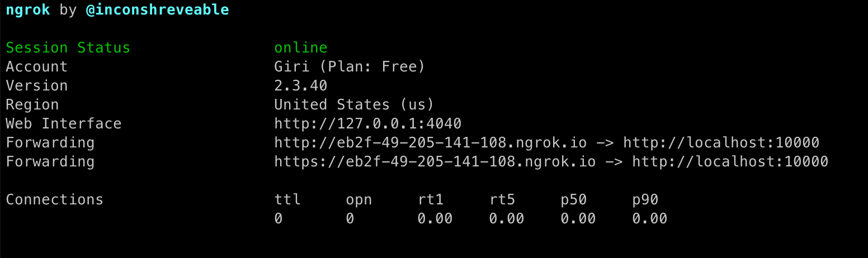Click the Web Interface label
Viewport: 868px width, 258px height.
click(x=64, y=123)
